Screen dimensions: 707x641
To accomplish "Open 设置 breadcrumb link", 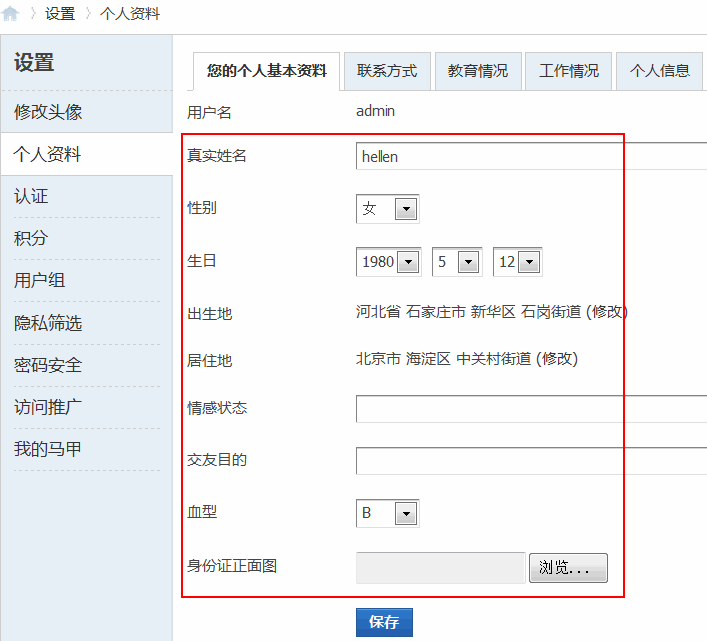I will click(x=60, y=14).
